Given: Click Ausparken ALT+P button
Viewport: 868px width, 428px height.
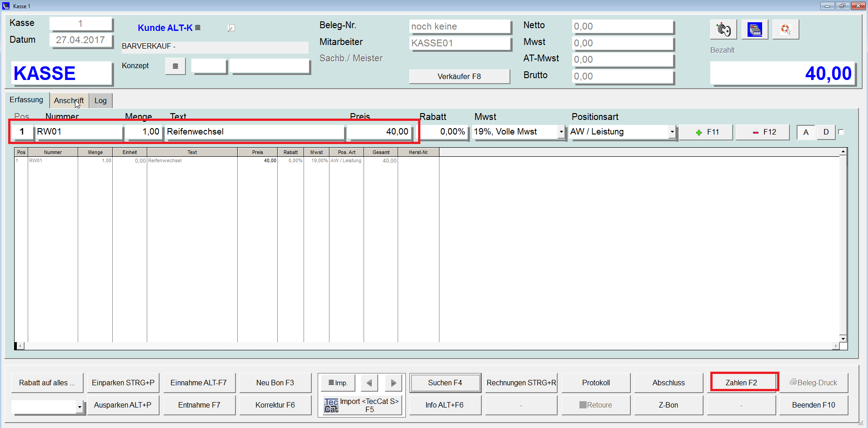Looking at the screenshot, I should (123, 405).
